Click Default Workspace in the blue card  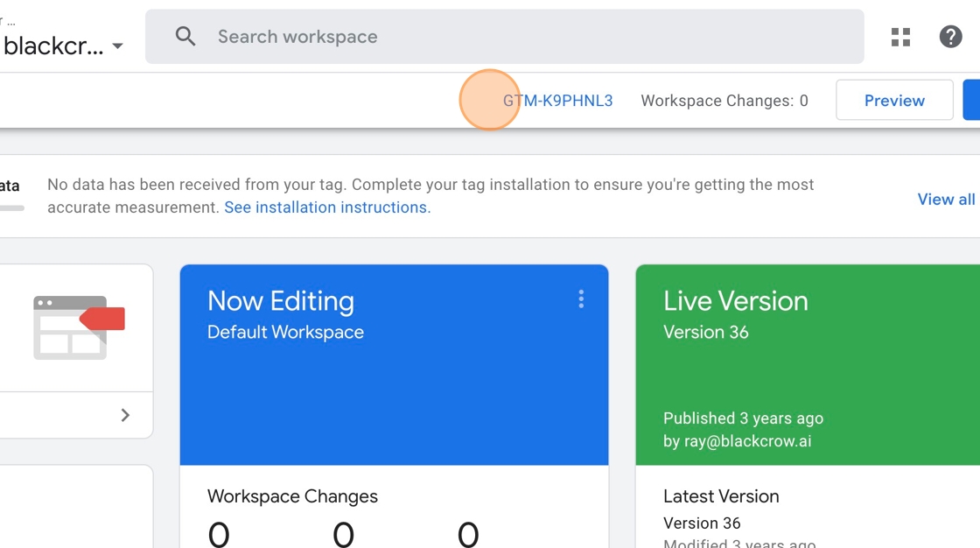pyautogui.click(x=285, y=333)
